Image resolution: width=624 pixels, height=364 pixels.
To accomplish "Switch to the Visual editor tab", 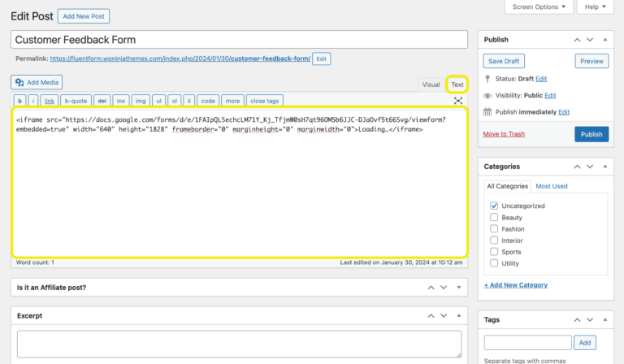I will pos(431,84).
